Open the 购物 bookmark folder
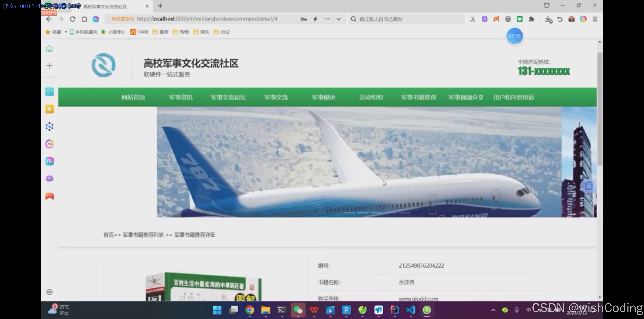The width and height of the screenshot is (644, 319). [181, 32]
